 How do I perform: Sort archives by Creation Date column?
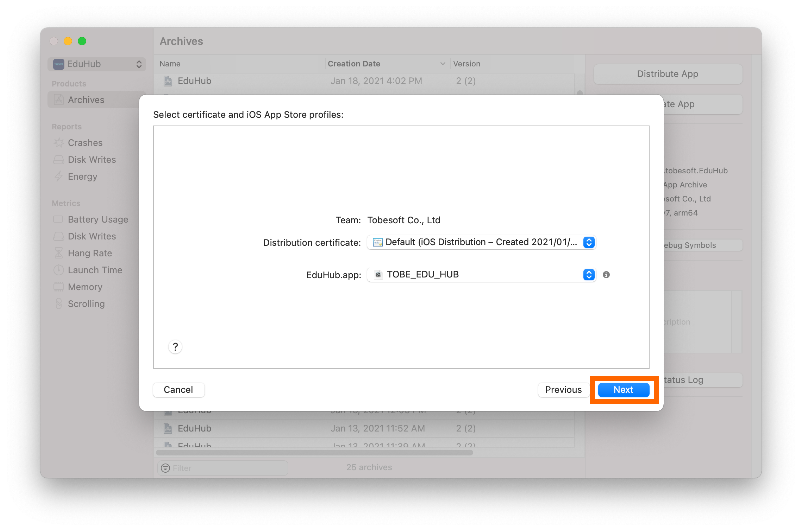click(353, 64)
